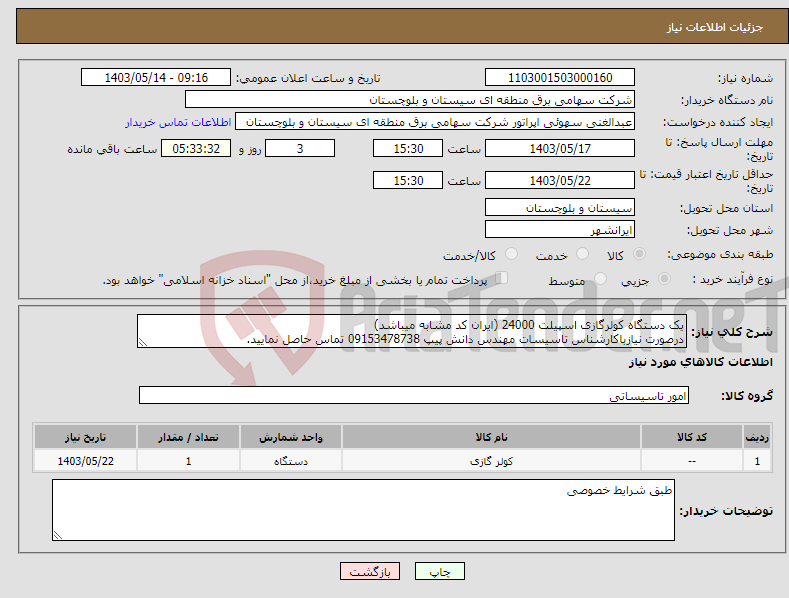789x598 pixels.
Task: Click the شرح کلی نیاز description textarea
Action: coord(412,331)
